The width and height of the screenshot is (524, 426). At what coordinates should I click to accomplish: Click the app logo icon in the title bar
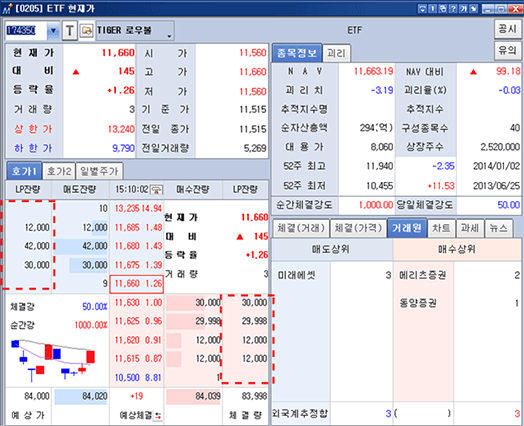click(x=7, y=9)
